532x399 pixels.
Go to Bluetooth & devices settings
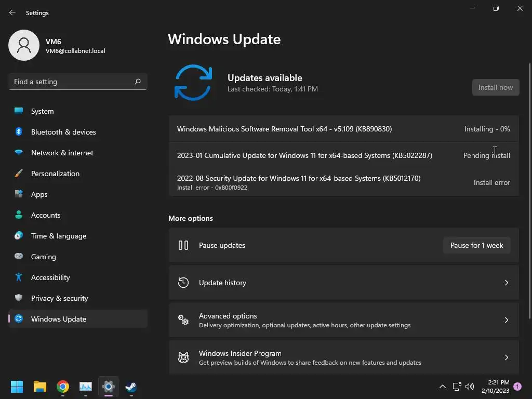[78, 131]
